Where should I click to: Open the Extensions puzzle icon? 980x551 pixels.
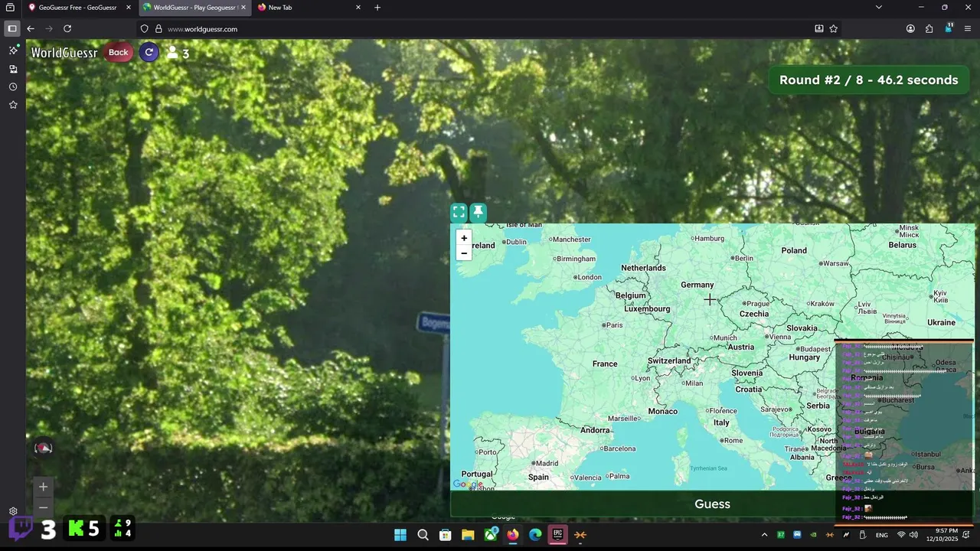(x=929, y=28)
